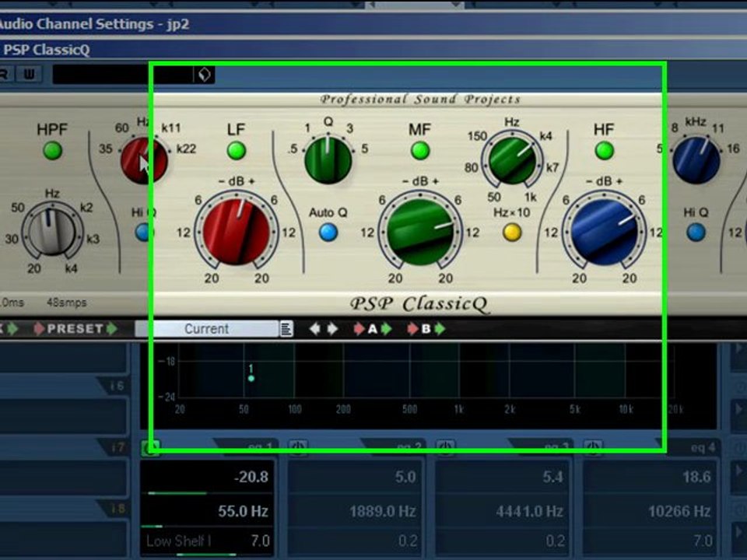The image size is (747, 560).
Task: Click the small green Q knob
Action: [328, 160]
